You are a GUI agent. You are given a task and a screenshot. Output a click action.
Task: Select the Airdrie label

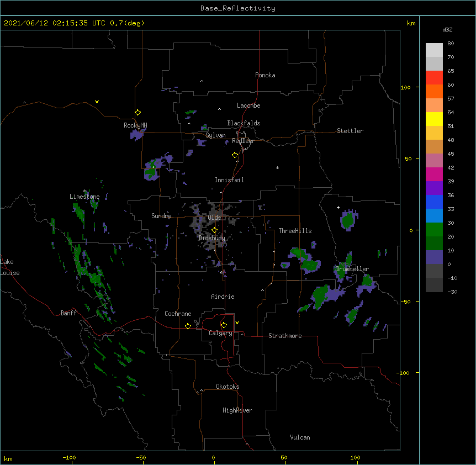(x=223, y=297)
